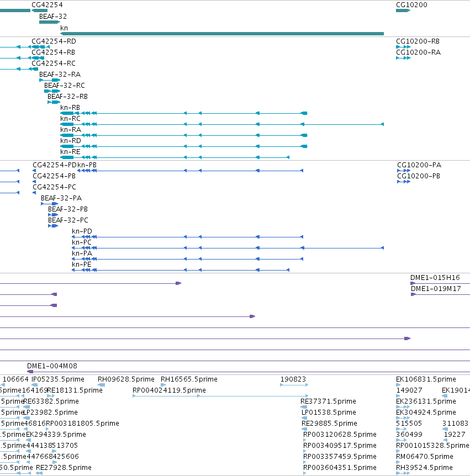This screenshot has height=476, width=470.
Task: Click the RP003409517.5prime EST label
Action: [340, 445]
